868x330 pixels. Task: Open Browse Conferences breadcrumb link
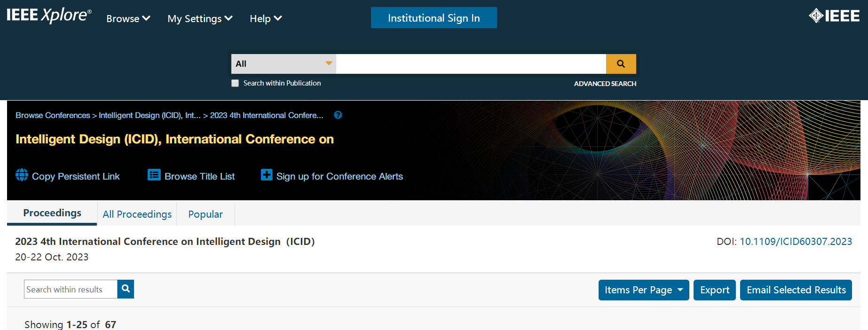[x=53, y=115]
